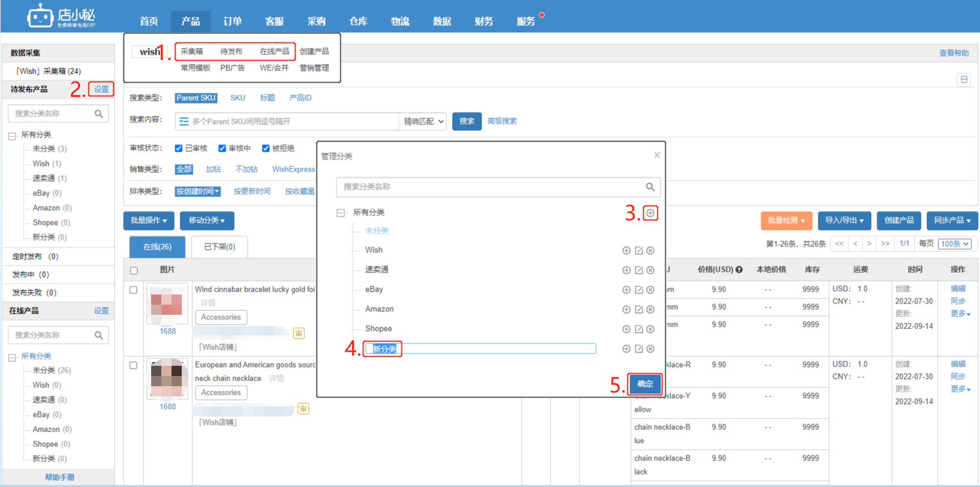Click the blue 搜索 button
This screenshot has width=980, height=487.
467,121
